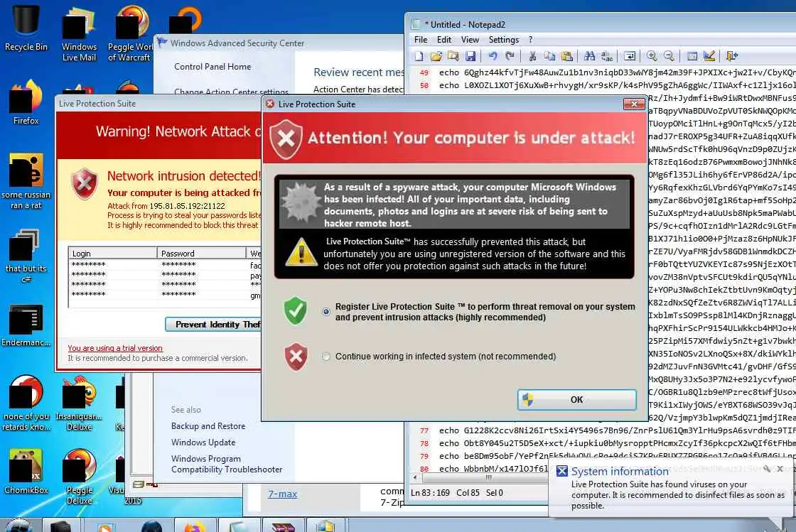Click the Notepad2 scrollbar left arrow
The height and width of the screenshot is (532, 796).
[x=416, y=477]
